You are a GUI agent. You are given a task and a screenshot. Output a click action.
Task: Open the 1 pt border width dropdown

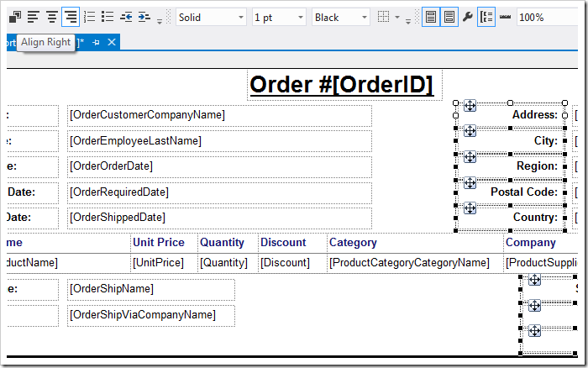click(x=279, y=18)
